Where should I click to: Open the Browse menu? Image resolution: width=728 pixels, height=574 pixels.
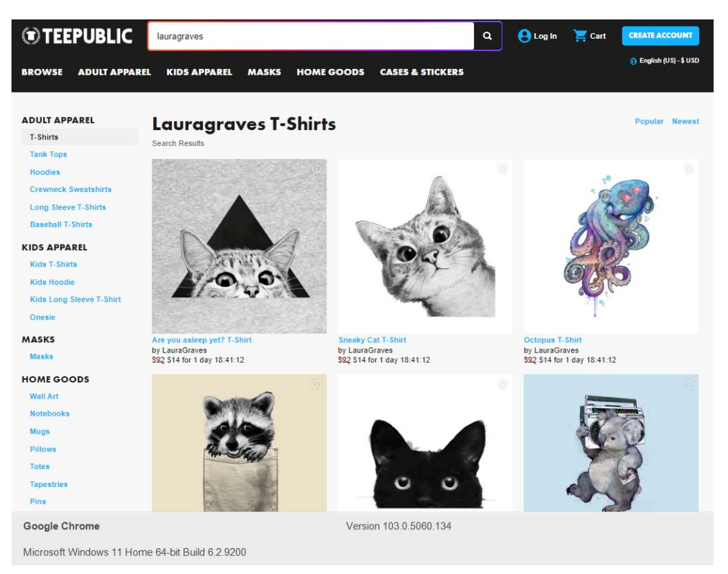click(x=42, y=72)
